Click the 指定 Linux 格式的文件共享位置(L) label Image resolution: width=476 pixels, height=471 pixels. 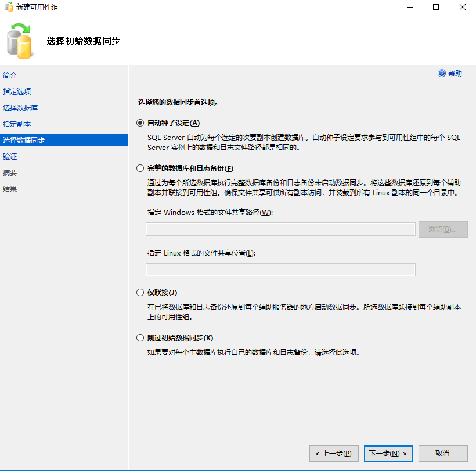[201, 253]
